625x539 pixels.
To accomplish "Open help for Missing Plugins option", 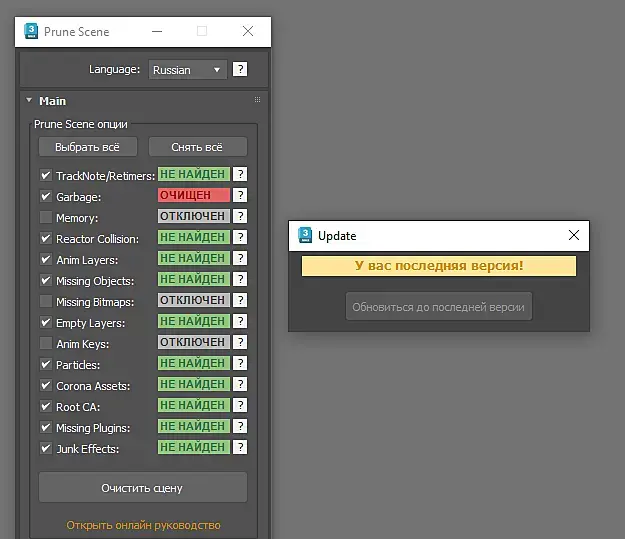I will tap(240, 426).
